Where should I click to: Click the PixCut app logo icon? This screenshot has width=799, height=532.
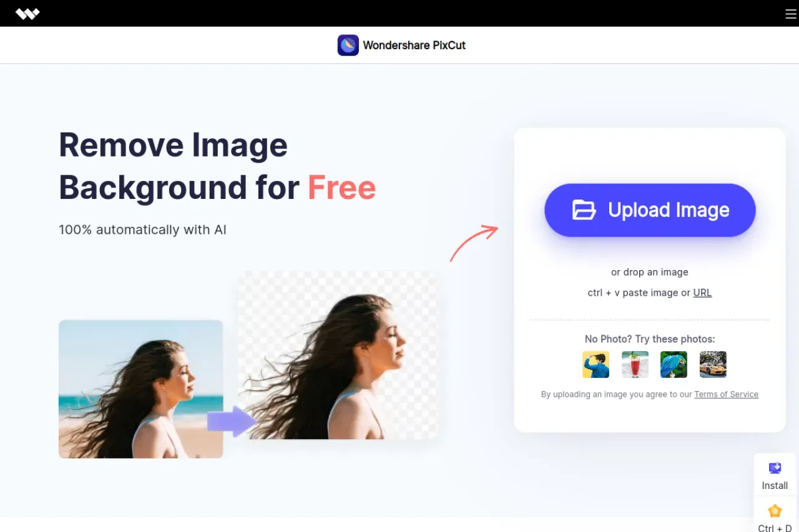[x=348, y=45]
